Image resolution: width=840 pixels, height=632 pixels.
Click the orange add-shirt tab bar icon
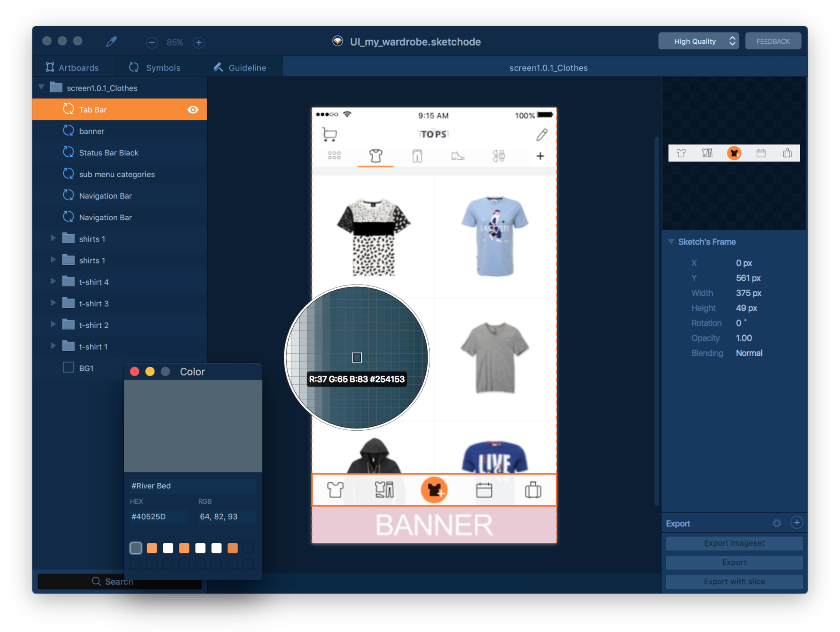tap(434, 490)
